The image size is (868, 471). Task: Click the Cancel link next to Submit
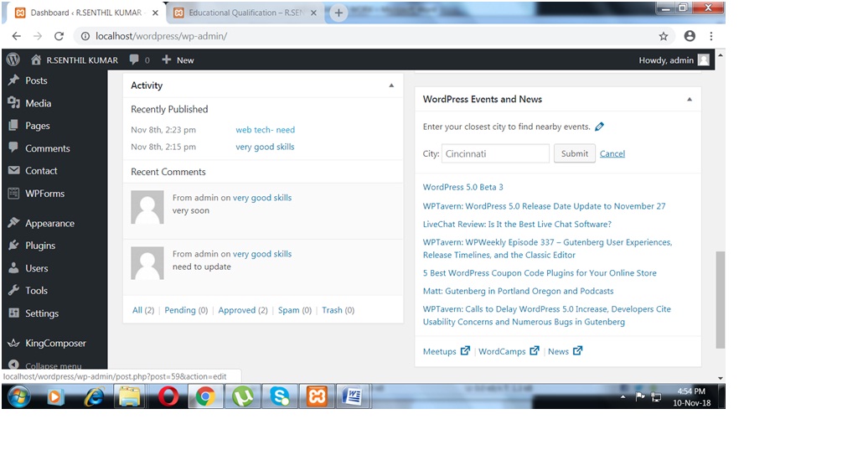point(612,153)
